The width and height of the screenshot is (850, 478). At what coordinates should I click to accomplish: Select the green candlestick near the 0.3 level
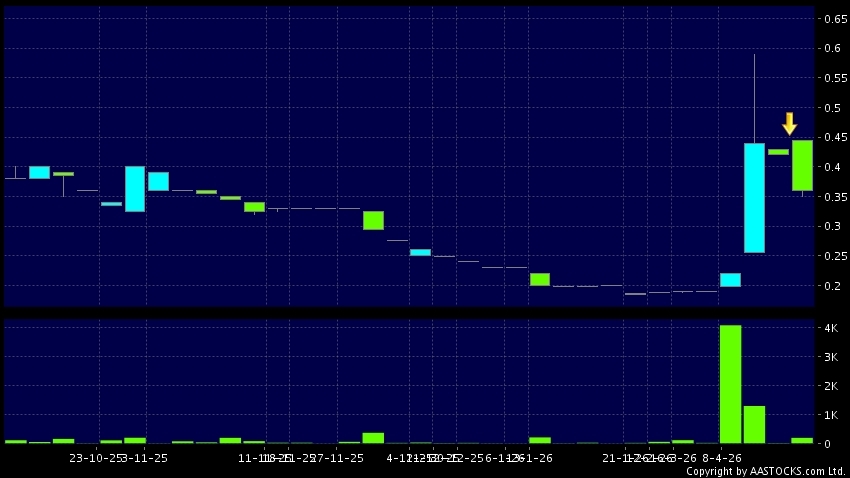(x=373, y=220)
